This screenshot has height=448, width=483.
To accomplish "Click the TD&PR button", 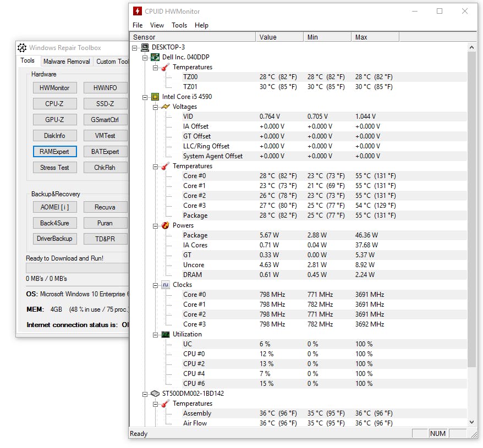I will point(105,239).
